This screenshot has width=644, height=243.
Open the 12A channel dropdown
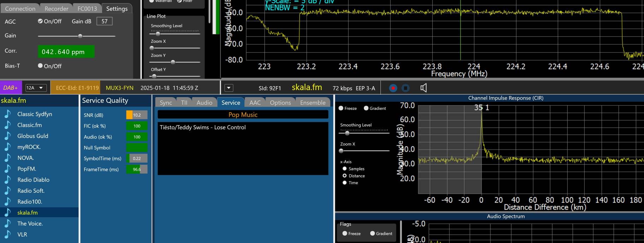coord(36,88)
